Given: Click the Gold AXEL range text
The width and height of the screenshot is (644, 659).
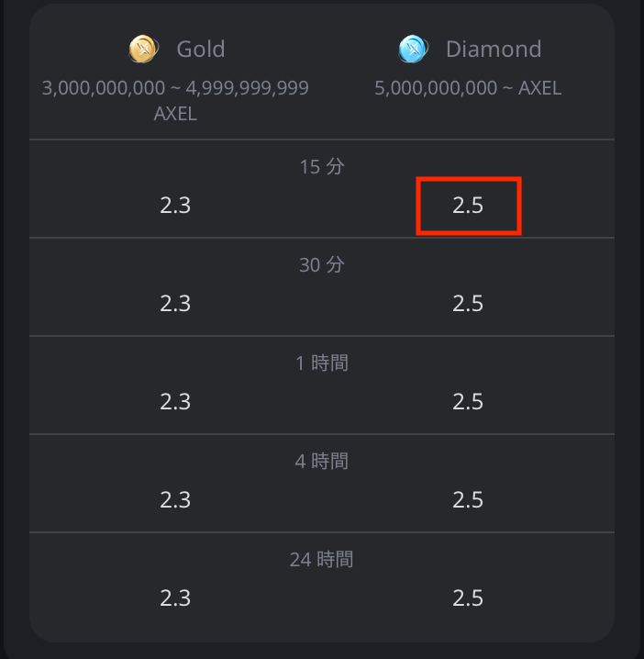Looking at the screenshot, I should point(175,100).
